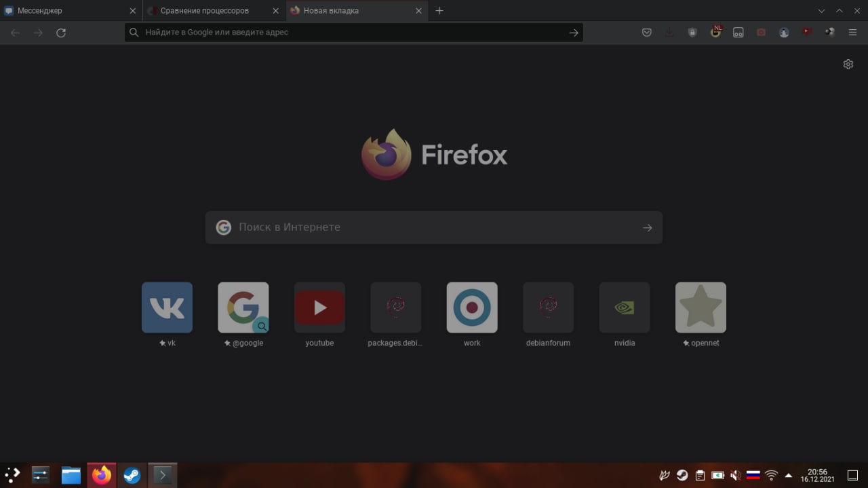868x488 pixels.
Task: Open the Pocket save icon in toolbar
Action: 647,32
